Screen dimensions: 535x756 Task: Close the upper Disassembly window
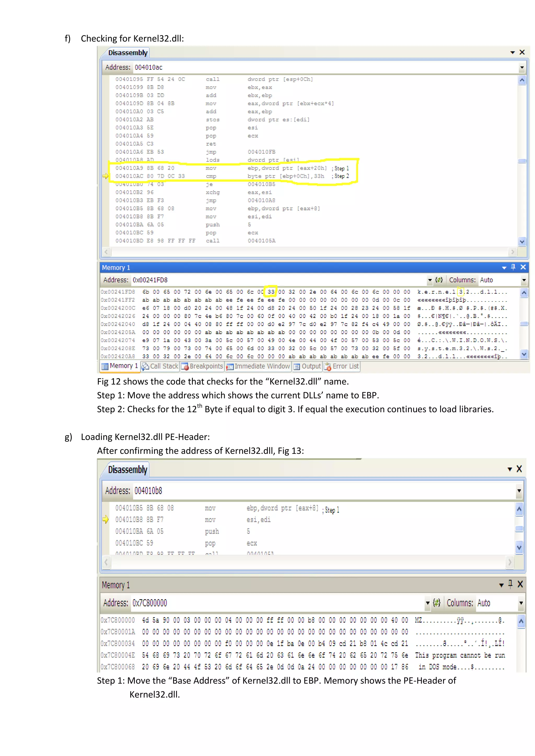click(x=522, y=52)
